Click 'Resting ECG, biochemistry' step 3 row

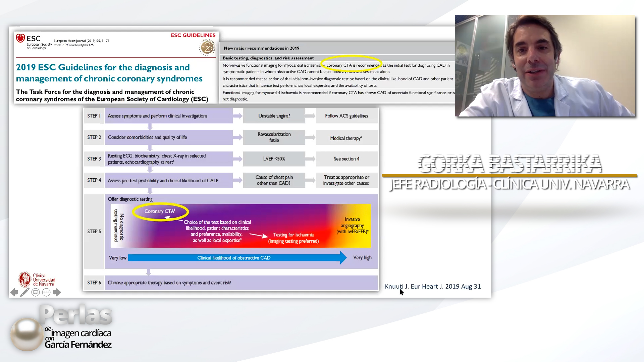click(169, 159)
